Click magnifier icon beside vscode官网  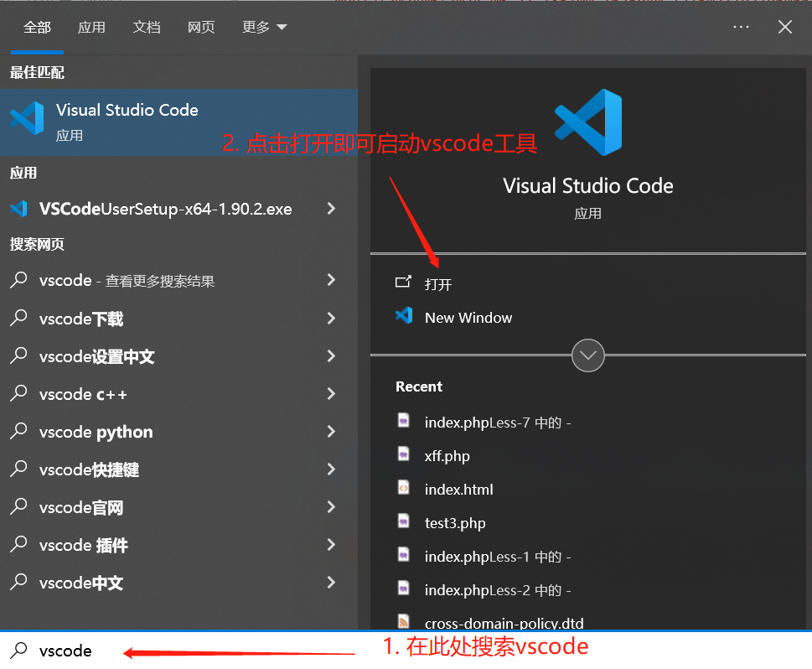(18, 507)
